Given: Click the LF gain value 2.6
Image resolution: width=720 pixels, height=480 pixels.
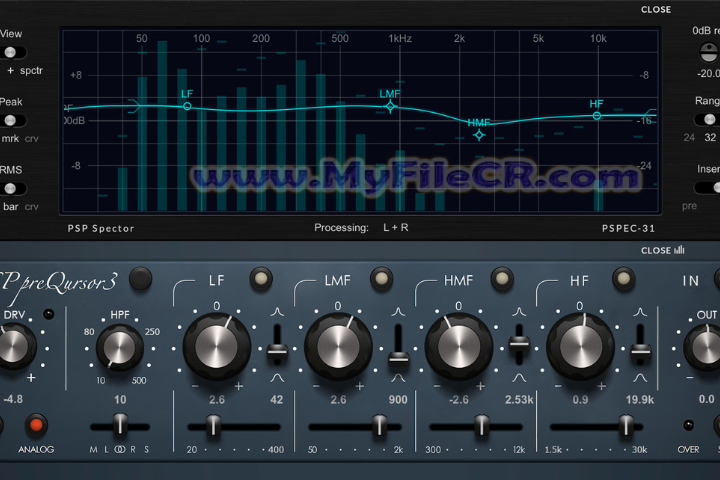Looking at the screenshot, I should coord(217,400).
